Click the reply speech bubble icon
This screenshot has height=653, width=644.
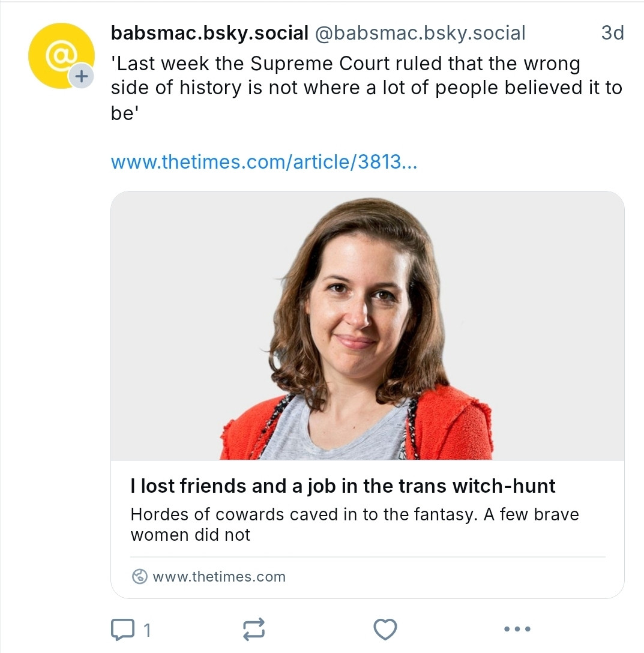click(x=122, y=629)
